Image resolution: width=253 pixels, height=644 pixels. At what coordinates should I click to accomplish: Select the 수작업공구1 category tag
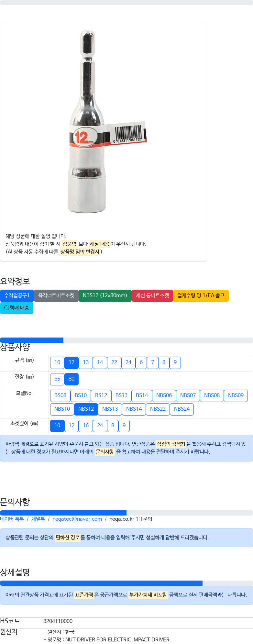coord(17,295)
